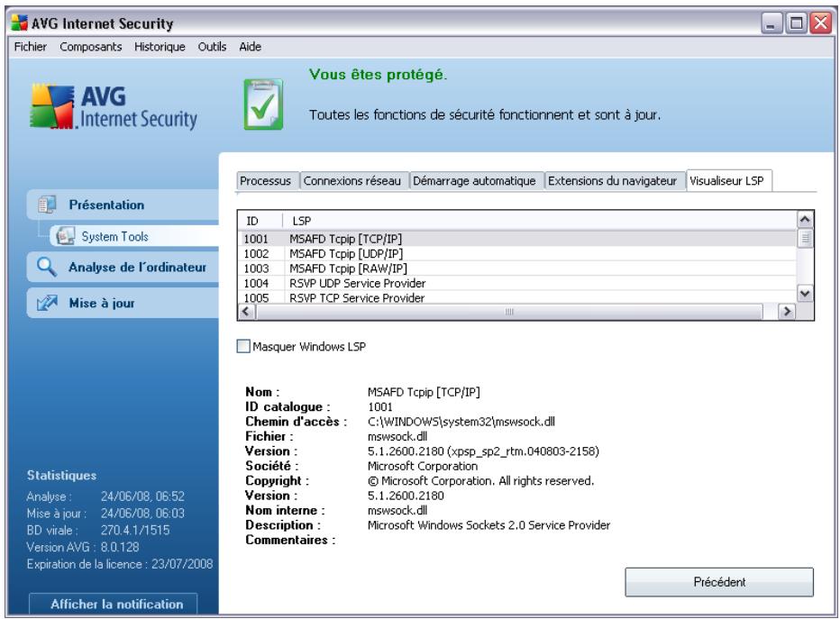Click the LSP list scroll up arrow
840x619 pixels.
805,220
